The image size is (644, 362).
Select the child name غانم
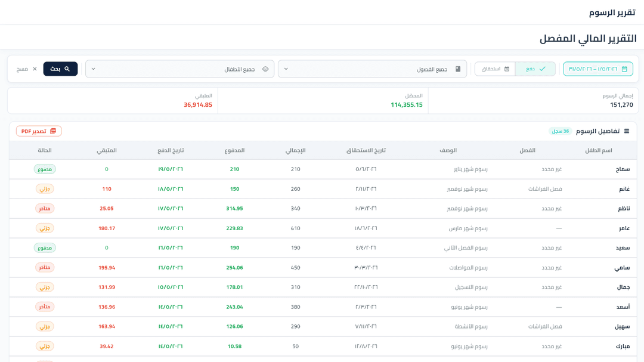(x=624, y=189)
